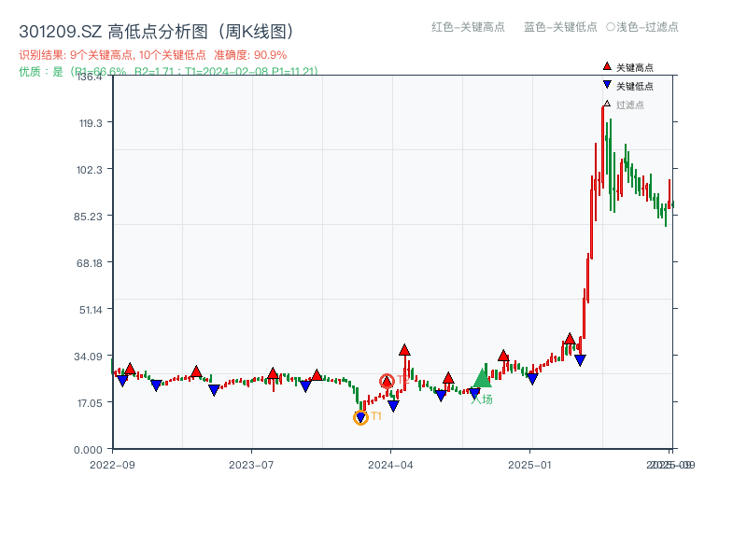Click the T1 label beside the circled marker
The height and width of the screenshot is (560, 747).
(376, 416)
